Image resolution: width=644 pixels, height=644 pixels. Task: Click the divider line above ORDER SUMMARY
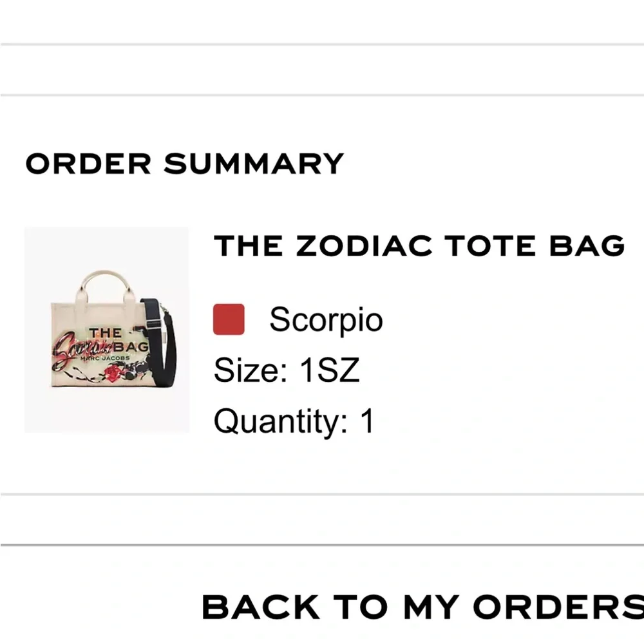[322, 97]
